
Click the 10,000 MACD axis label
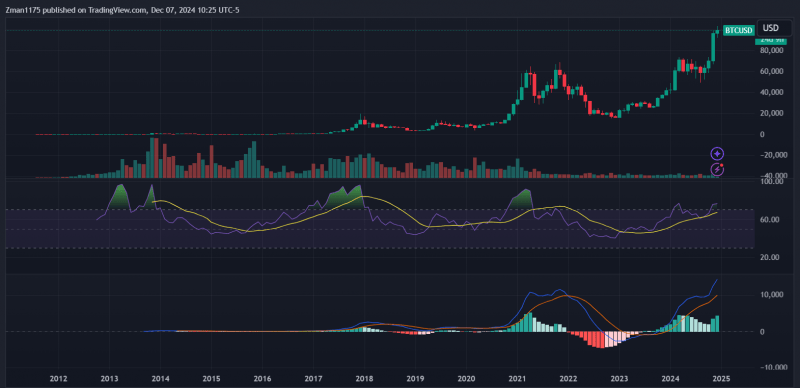771,295
